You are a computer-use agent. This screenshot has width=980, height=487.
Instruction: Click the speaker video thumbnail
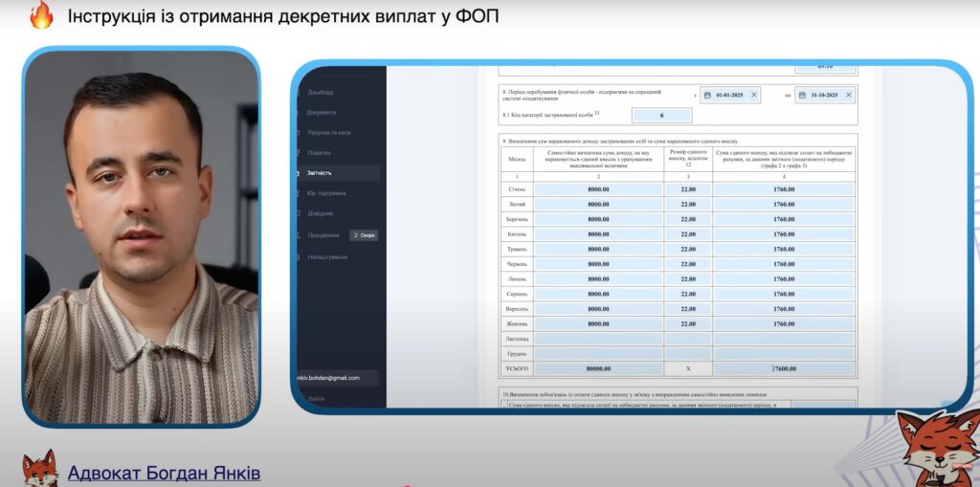coord(142,236)
